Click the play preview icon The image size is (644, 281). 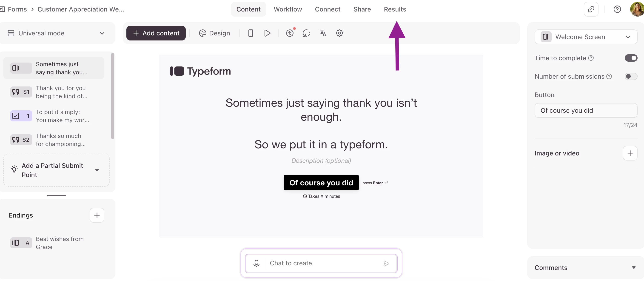(x=267, y=33)
